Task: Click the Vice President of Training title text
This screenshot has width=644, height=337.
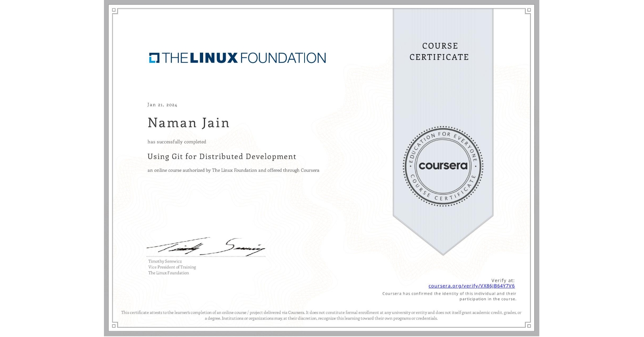Action: click(x=172, y=267)
